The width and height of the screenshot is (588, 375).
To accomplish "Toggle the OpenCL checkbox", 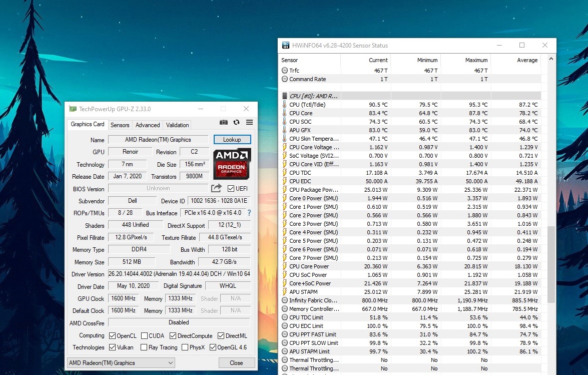I will [x=112, y=335].
